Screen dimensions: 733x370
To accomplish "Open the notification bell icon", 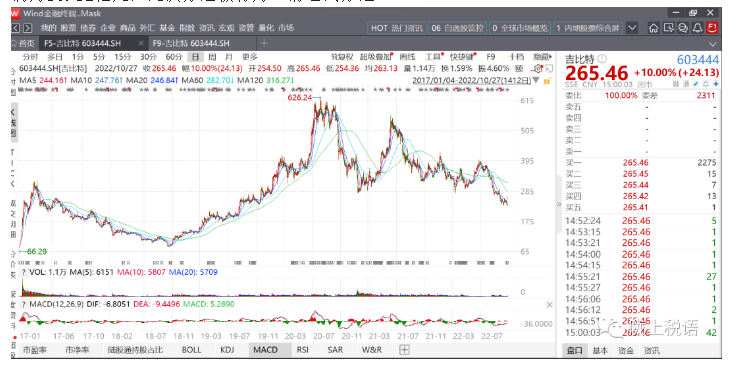I will coord(697,28).
